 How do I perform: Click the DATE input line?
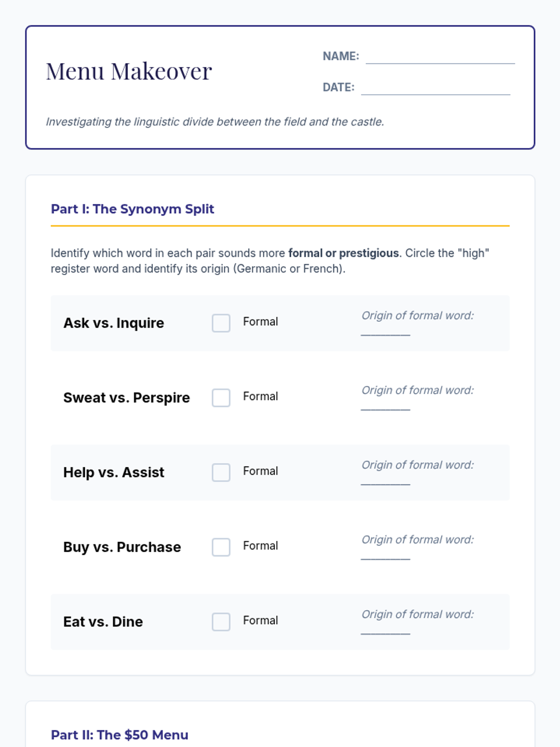coord(435,88)
